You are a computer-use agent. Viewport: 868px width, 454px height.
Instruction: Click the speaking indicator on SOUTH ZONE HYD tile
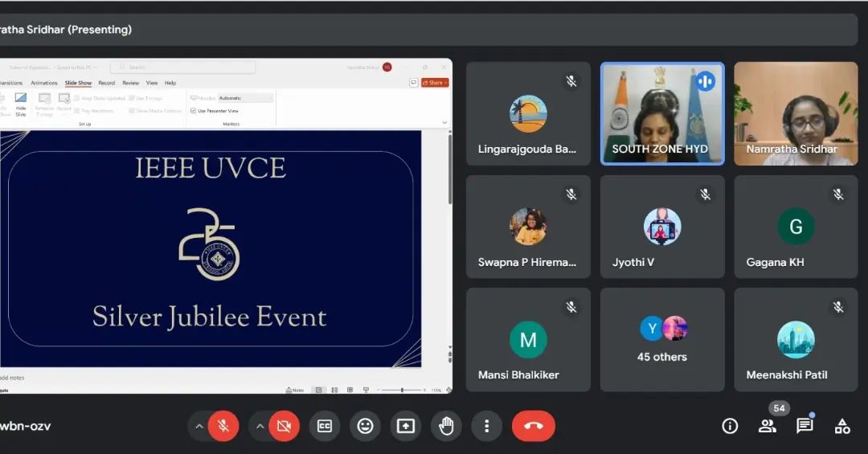(x=706, y=81)
